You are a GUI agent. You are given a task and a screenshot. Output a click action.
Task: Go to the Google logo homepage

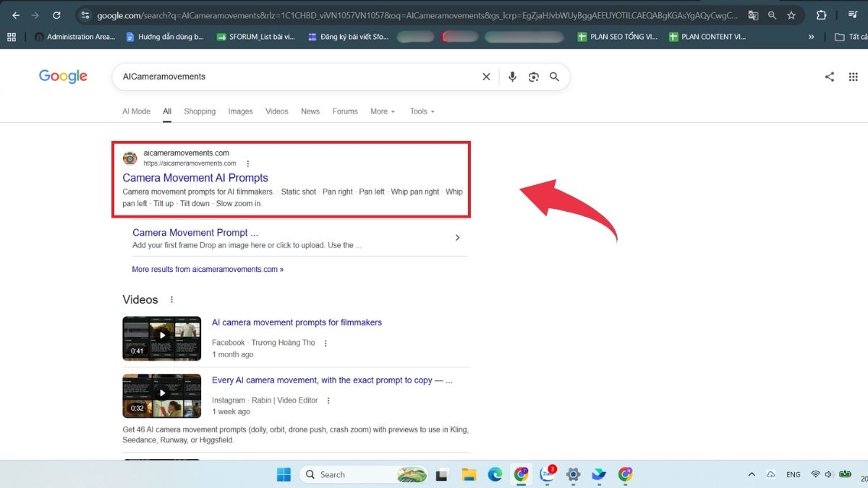[x=63, y=77]
